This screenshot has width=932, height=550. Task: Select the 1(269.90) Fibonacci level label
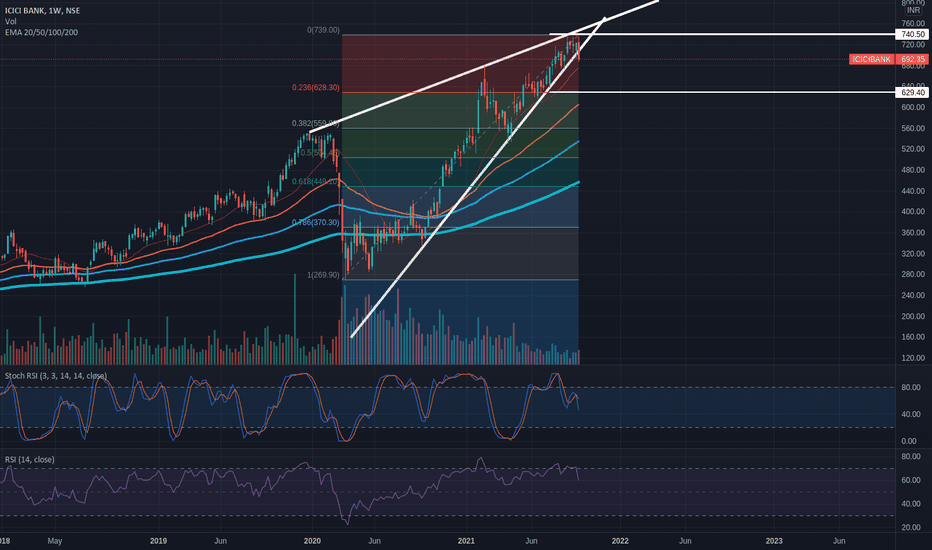pyautogui.click(x=323, y=275)
